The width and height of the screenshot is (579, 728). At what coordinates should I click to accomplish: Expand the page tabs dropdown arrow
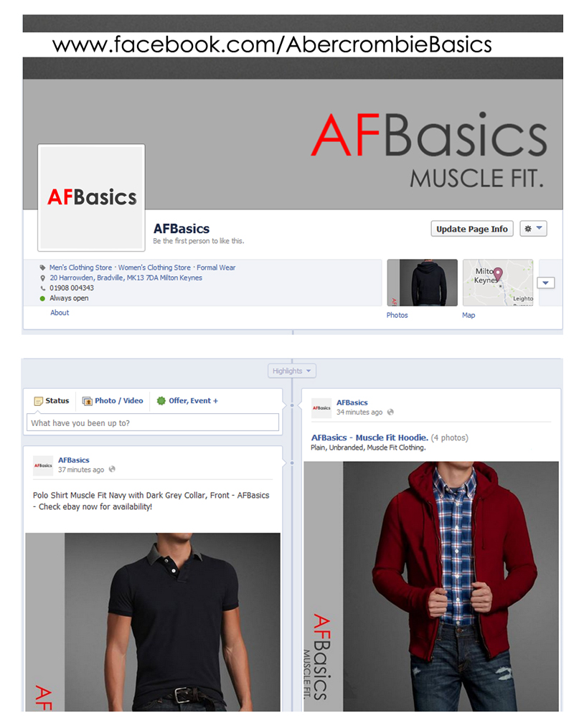point(545,283)
